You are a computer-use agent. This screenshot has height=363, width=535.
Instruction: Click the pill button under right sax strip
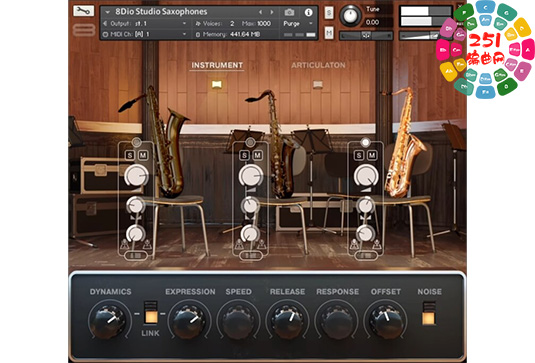[x=365, y=255]
